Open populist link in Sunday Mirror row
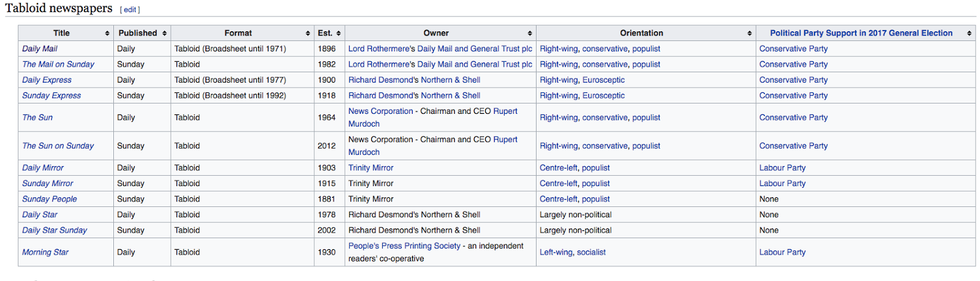The width and height of the screenshot is (980, 281). click(596, 184)
